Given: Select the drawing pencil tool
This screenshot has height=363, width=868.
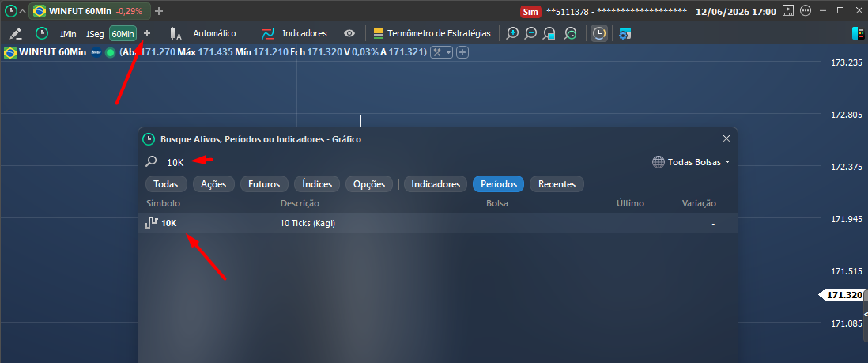Looking at the screenshot, I should (x=17, y=33).
